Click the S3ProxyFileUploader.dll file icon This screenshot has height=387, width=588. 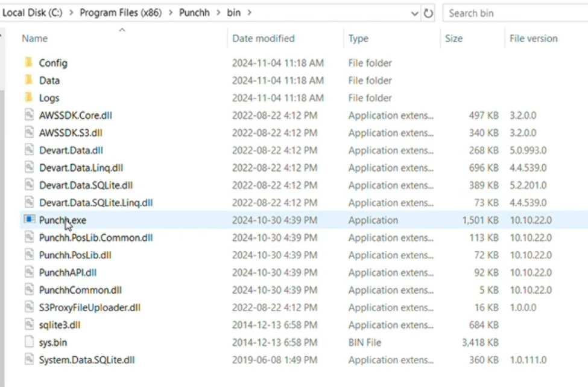click(x=30, y=307)
